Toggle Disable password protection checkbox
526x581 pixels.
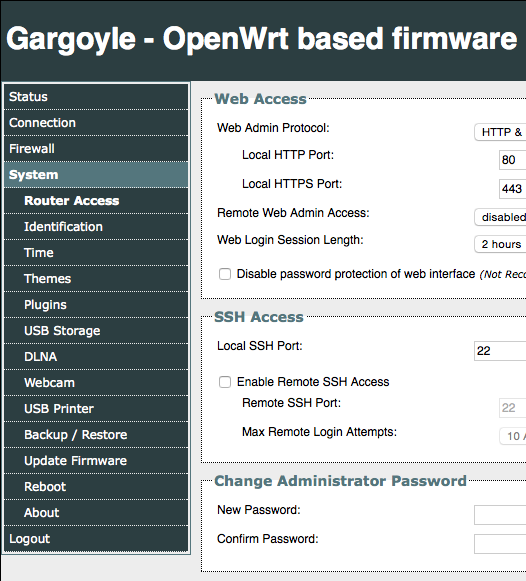[x=225, y=274]
